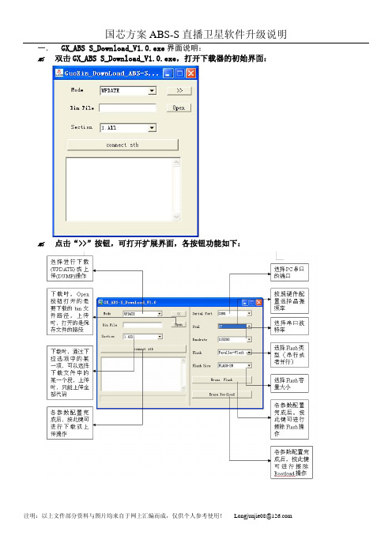This screenshot has width=392, height=555.
Task: Close the GX_ABS-S_Download_V1.0 window
Action: tap(258, 303)
